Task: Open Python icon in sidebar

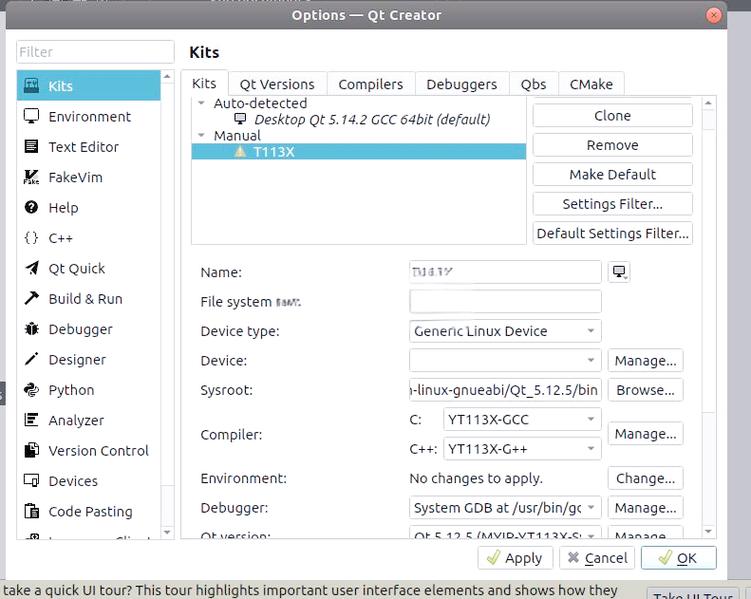Action: 32,390
